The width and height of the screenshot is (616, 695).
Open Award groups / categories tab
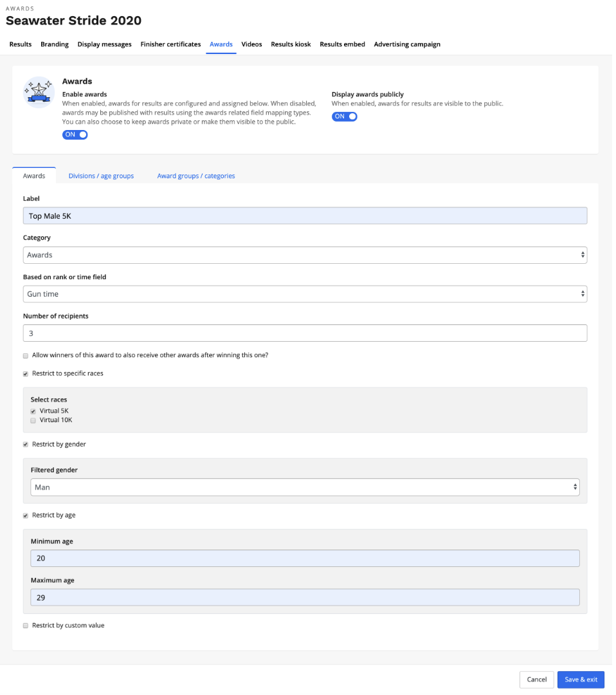point(195,176)
